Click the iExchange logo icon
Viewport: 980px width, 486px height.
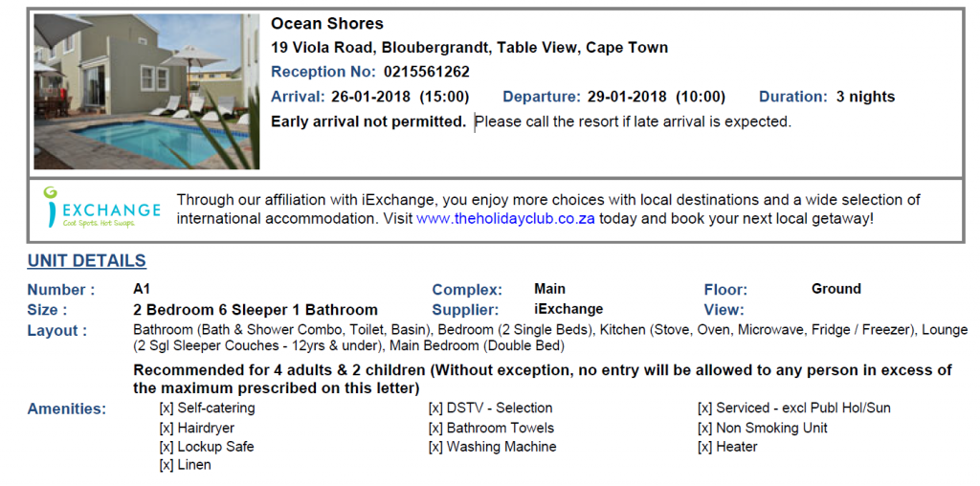[x=101, y=209]
